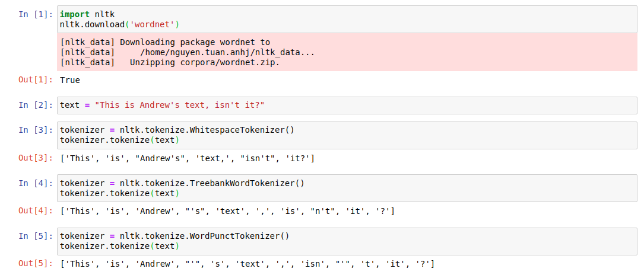Click the Out[3] output prompt
Viewport: 644px width, 275px height.
pos(36,158)
